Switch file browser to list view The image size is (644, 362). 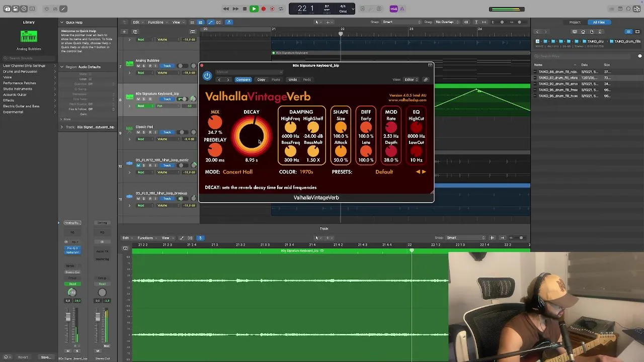[x=628, y=32]
